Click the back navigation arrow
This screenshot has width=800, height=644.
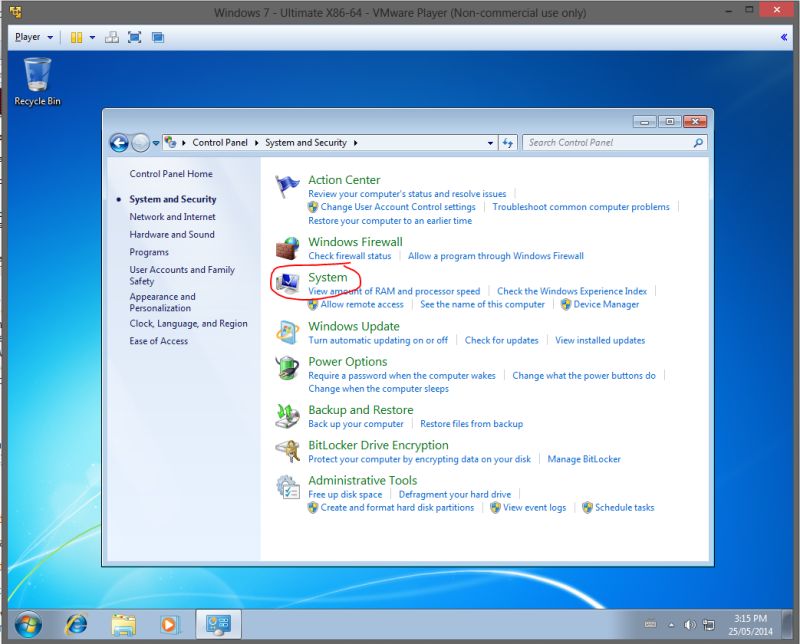pyautogui.click(x=119, y=142)
